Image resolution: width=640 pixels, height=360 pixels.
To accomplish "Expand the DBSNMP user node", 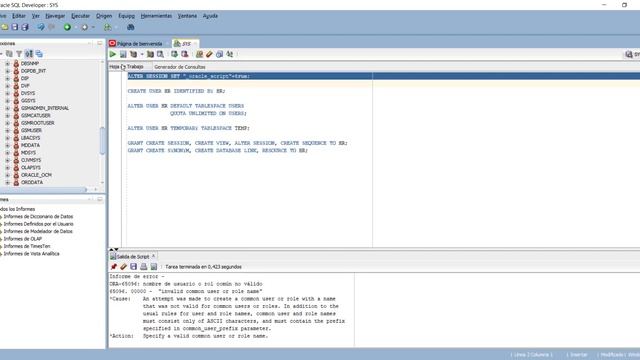I will [7, 64].
